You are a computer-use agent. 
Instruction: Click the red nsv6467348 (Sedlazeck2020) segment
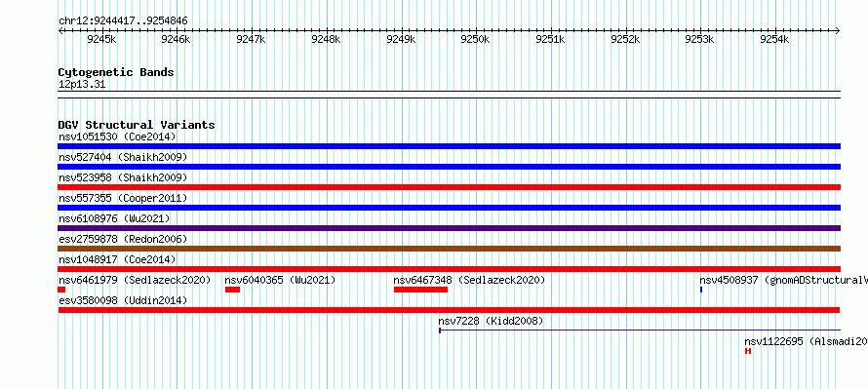coord(420,290)
